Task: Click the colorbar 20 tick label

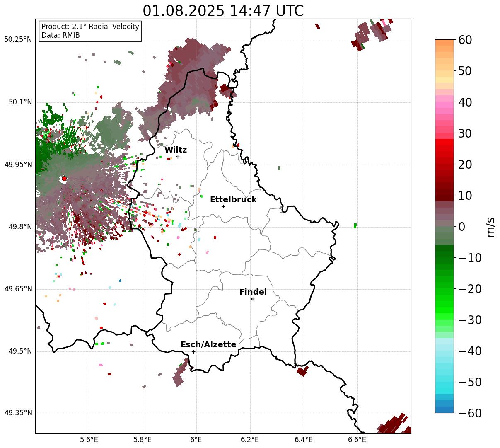Action: click(x=465, y=165)
